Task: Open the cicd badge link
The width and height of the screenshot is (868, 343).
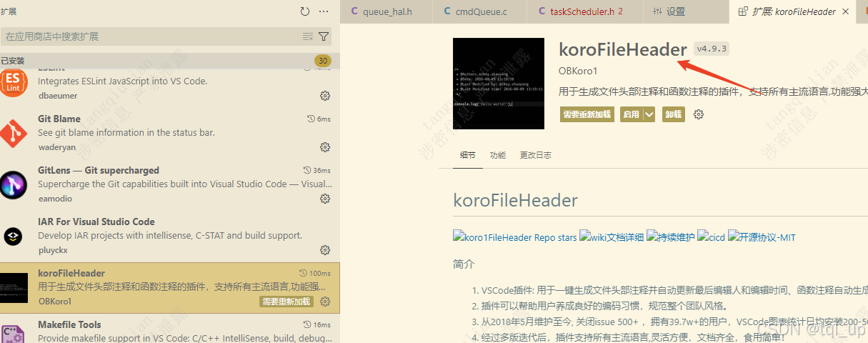Action: 712,237
